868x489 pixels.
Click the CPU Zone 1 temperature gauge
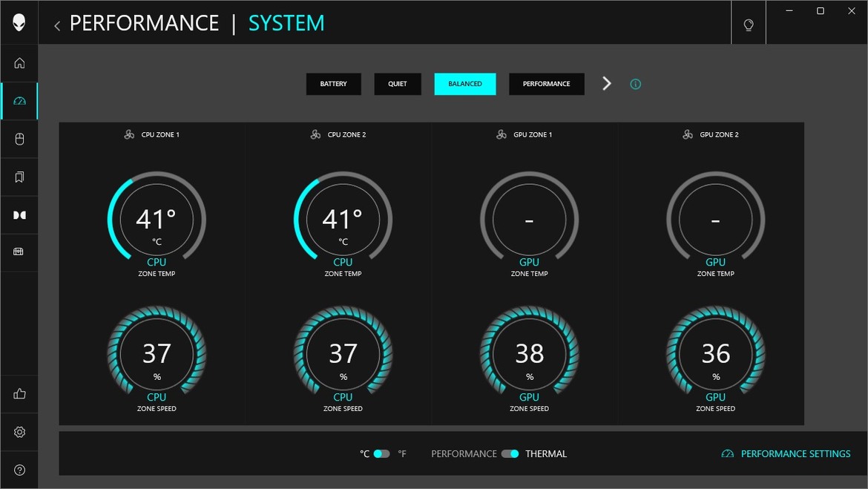point(157,220)
